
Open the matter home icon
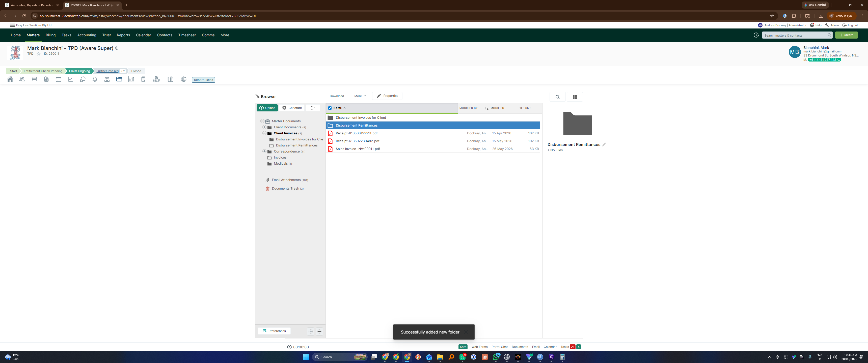click(x=10, y=79)
